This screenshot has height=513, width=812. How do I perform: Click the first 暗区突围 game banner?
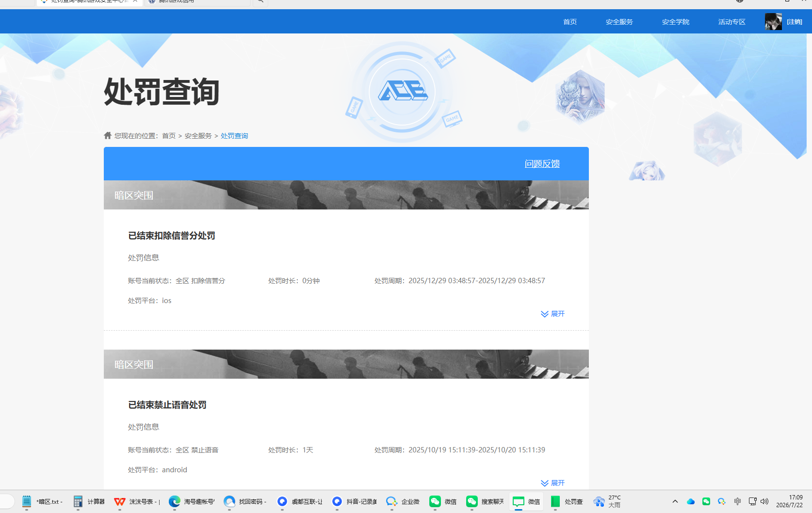click(346, 195)
